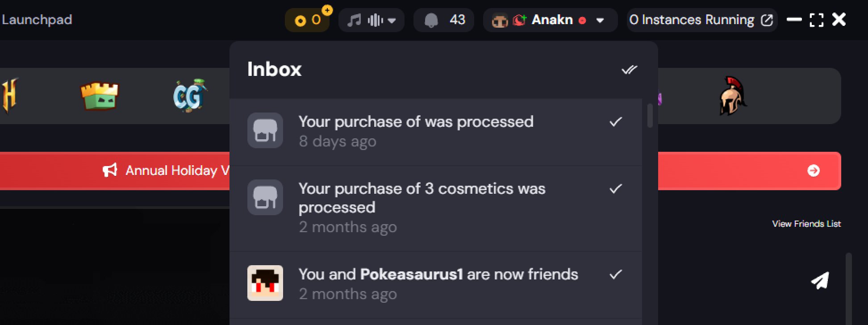Select the green zombie crown server icon

point(100,96)
